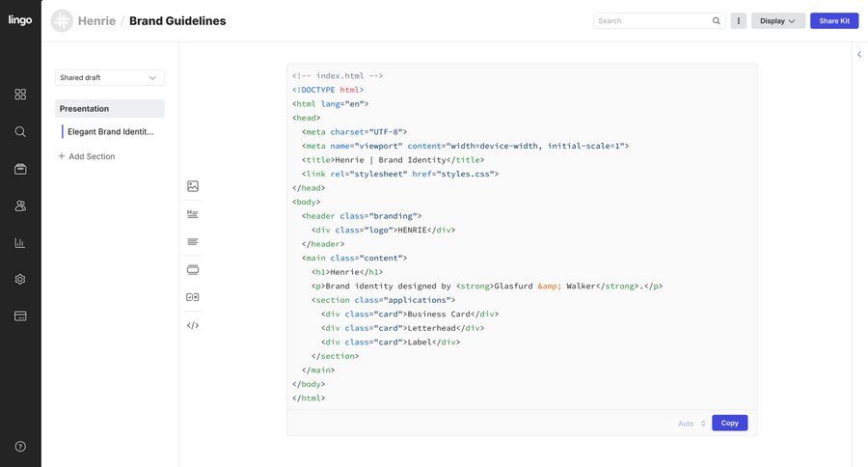Go to Henrie breadcrumb link

(96, 21)
